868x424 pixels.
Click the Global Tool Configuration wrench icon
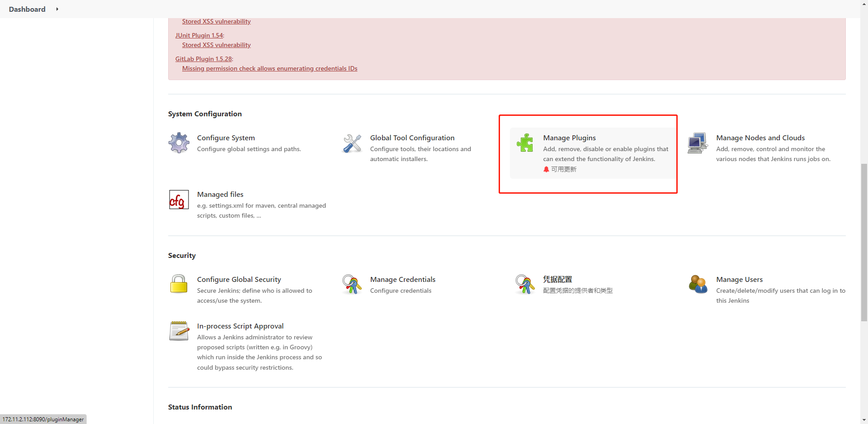[x=352, y=143]
